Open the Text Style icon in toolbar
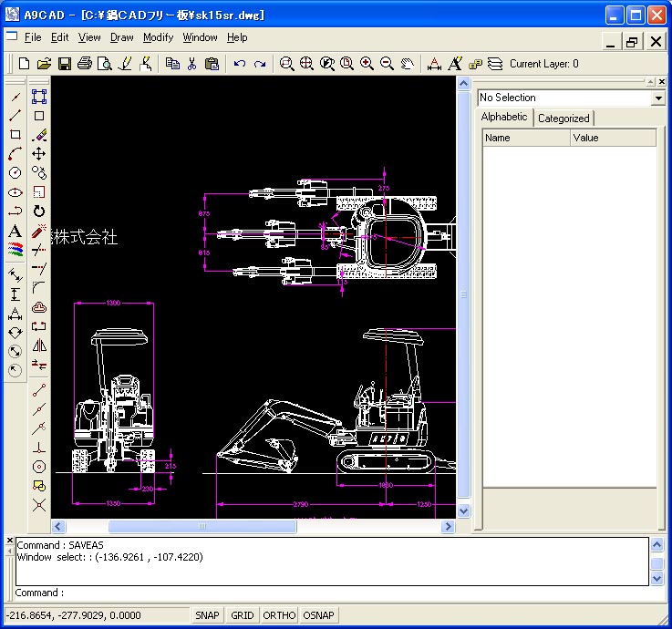Image resolution: width=672 pixels, height=629 pixels. [x=455, y=64]
